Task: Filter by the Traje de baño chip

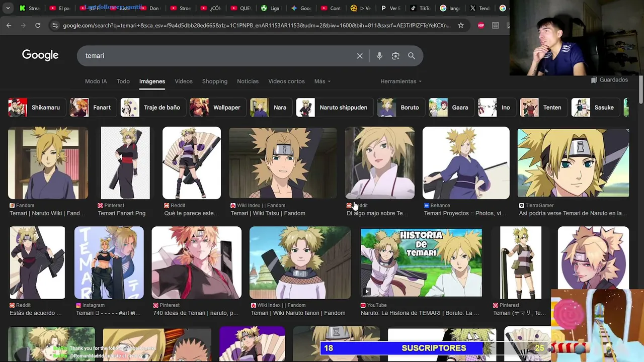Action: tap(153, 108)
